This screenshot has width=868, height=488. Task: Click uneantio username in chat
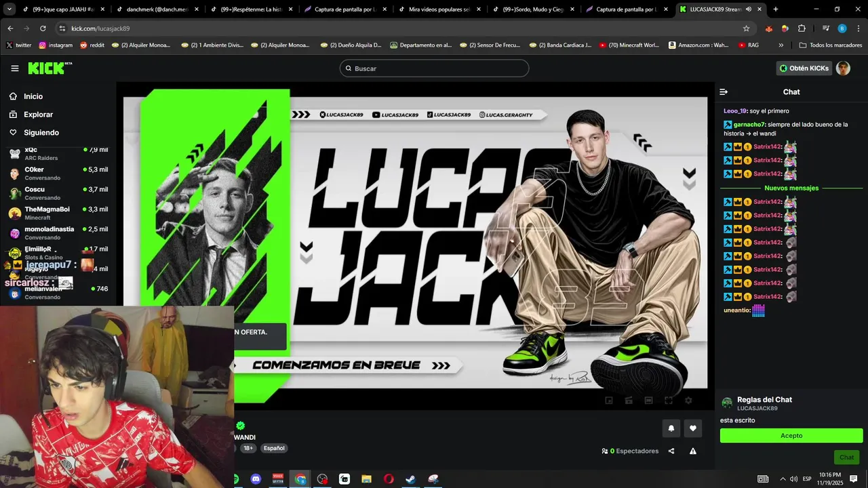737,310
